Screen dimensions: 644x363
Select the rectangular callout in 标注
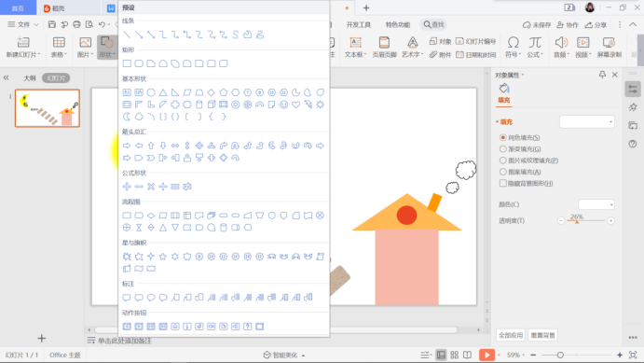(x=127, y=298)
